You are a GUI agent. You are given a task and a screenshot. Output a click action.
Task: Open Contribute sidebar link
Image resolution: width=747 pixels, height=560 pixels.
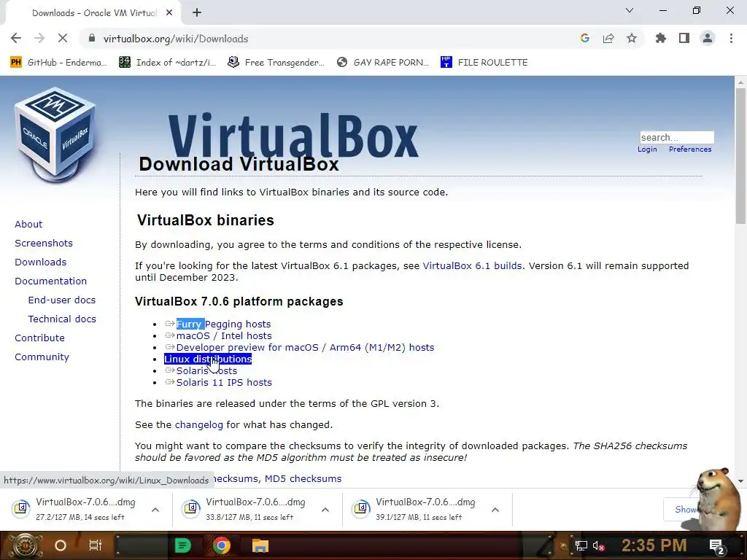(x=39, y=338)
